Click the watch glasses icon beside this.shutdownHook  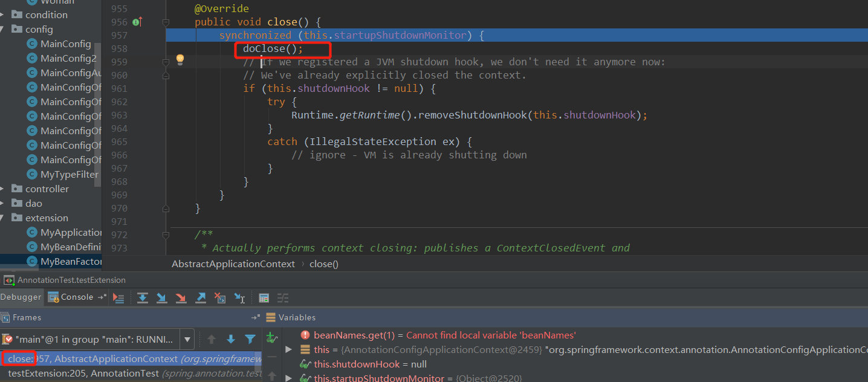click(x=305, y=364)
